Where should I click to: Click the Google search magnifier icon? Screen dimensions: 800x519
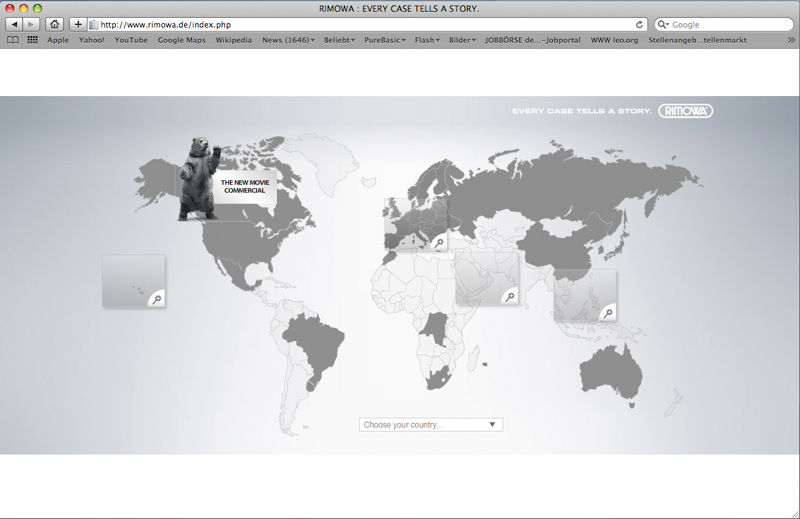[x=662, y=24]
